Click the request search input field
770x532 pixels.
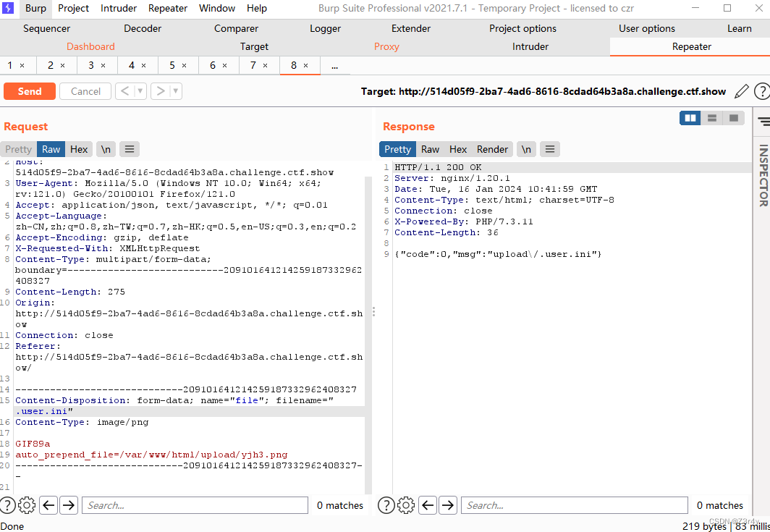195,505
